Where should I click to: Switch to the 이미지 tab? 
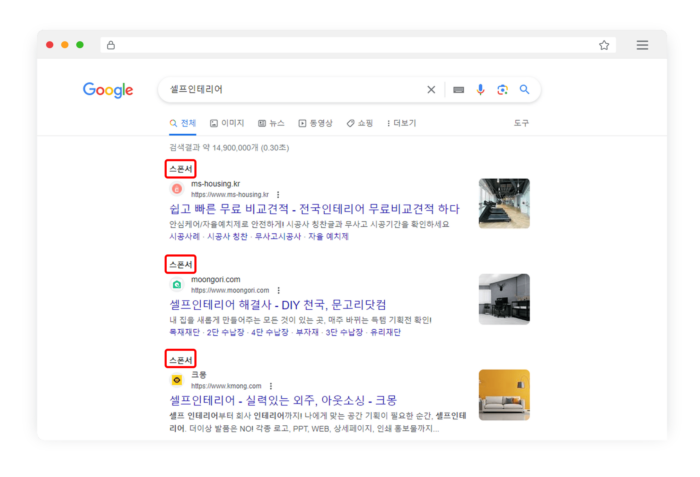[x=227, y=123]
